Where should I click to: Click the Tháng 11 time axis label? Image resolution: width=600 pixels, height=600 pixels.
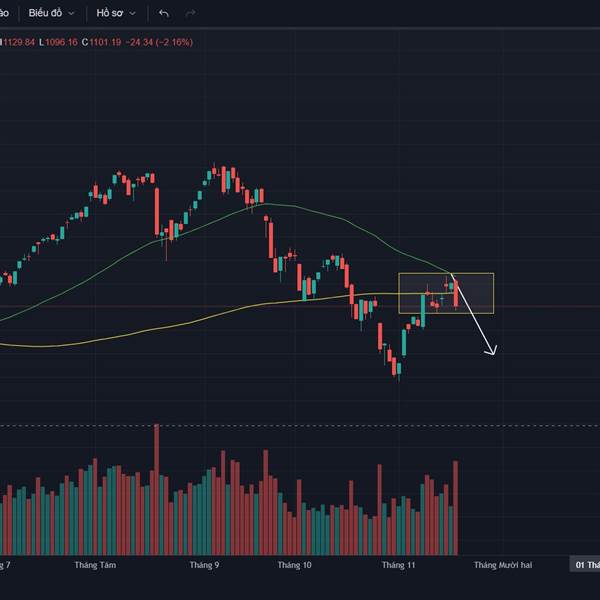point(398,565)
